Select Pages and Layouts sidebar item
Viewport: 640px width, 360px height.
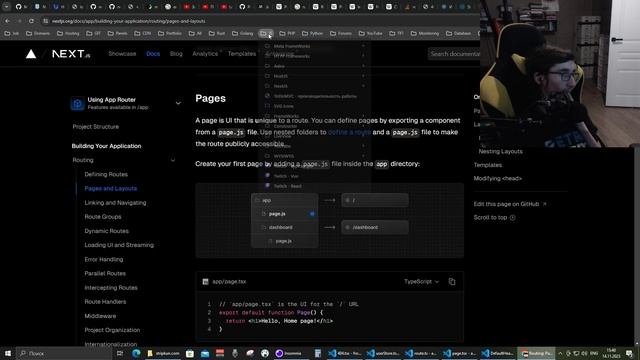click(111, 189)
